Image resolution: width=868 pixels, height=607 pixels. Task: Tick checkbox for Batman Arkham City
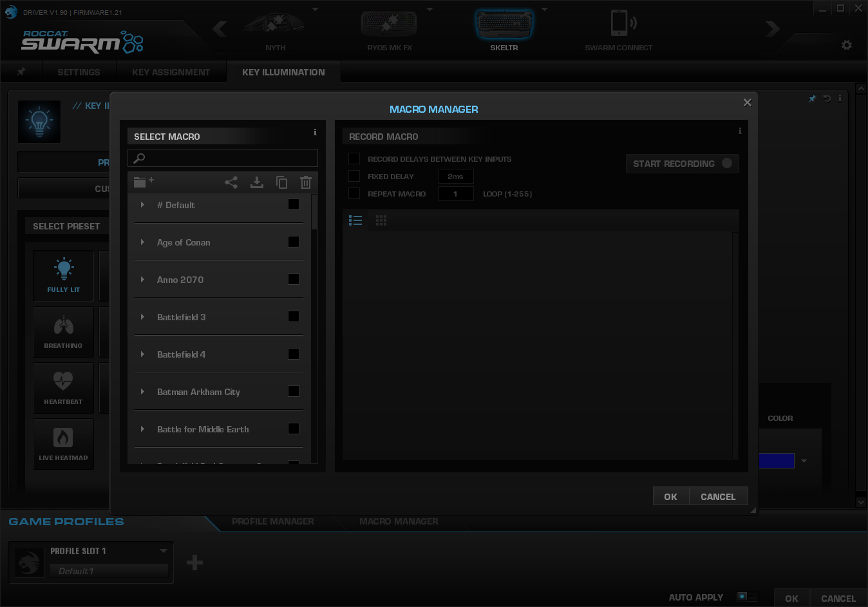tap(294, 391)
